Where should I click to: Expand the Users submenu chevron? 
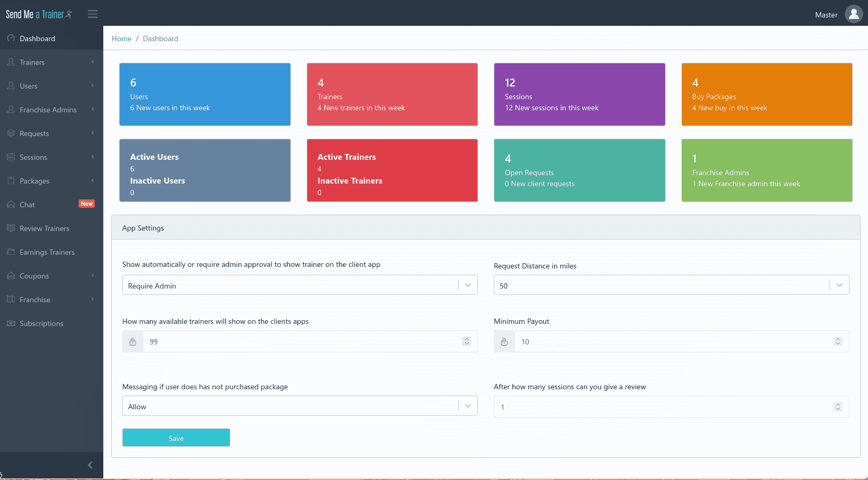click(93, 85)
